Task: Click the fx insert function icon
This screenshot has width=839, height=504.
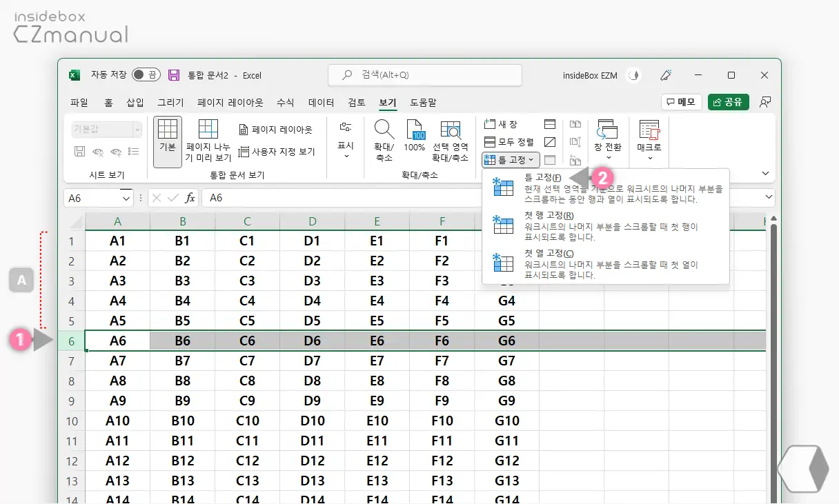Action: [190, 198]
